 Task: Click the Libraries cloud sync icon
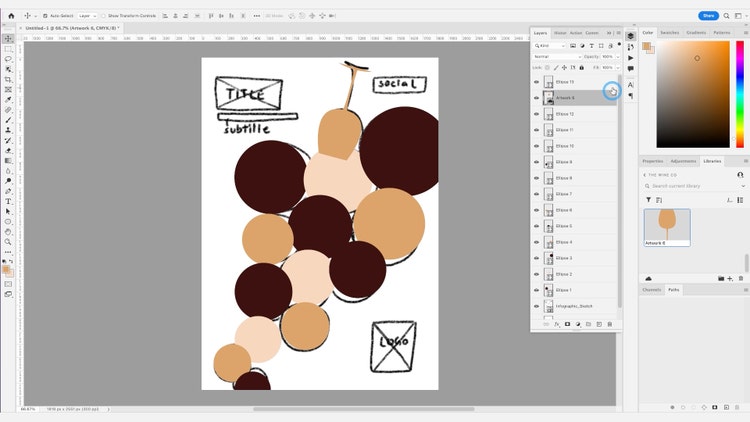click(649, 278)
